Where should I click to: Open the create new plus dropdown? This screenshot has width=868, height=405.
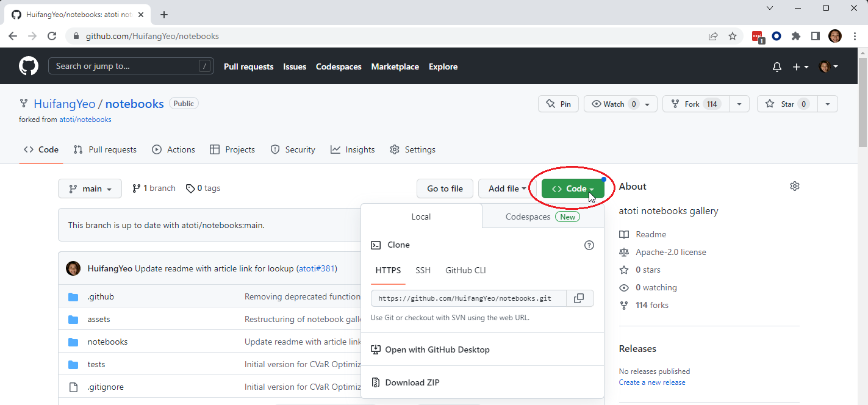click(x=801, y=67)
